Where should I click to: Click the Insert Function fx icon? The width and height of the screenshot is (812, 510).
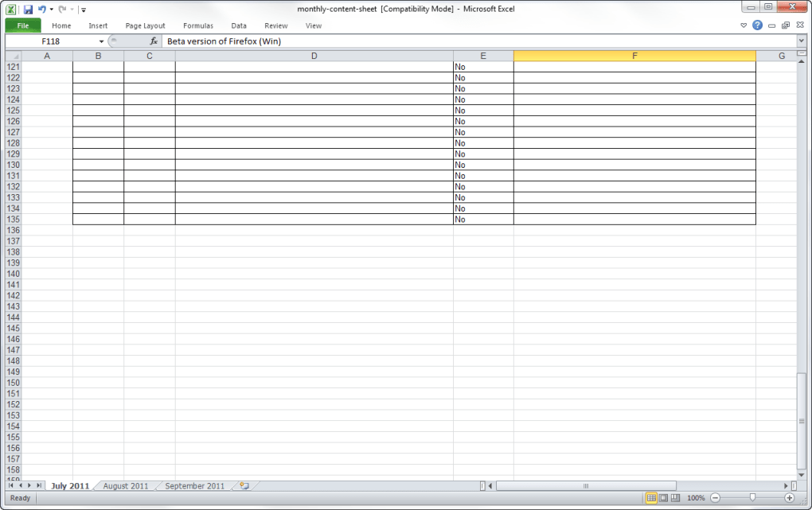click(x=154, y=41)
